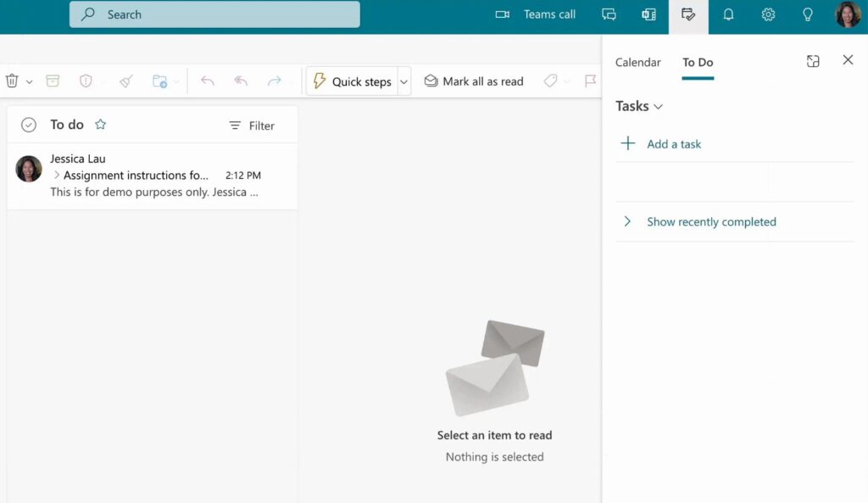Select all messages using the To do circle checkbox
The image size is (868, 503).
coord(29,125)
